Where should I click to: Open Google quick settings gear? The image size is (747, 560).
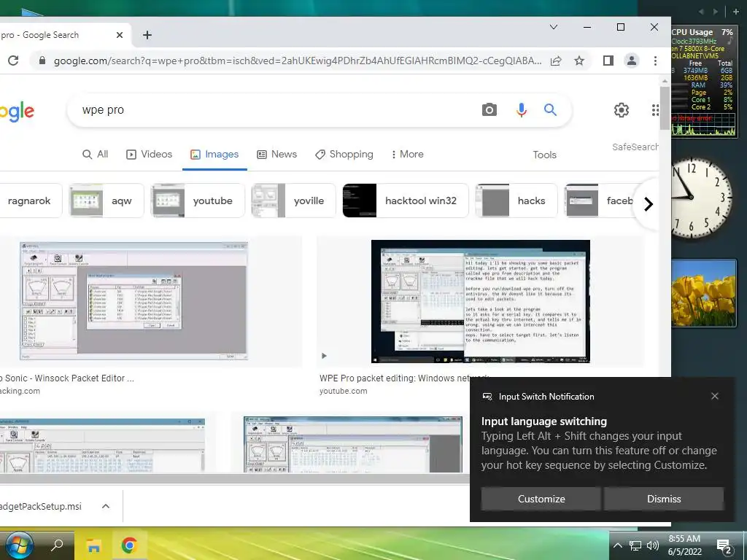click(x=622, y=110)
